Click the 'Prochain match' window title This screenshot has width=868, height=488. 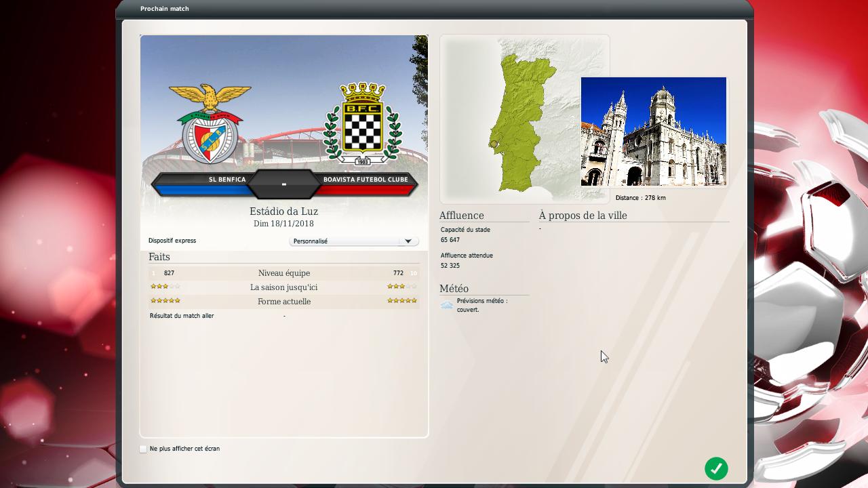click(165, 9)
